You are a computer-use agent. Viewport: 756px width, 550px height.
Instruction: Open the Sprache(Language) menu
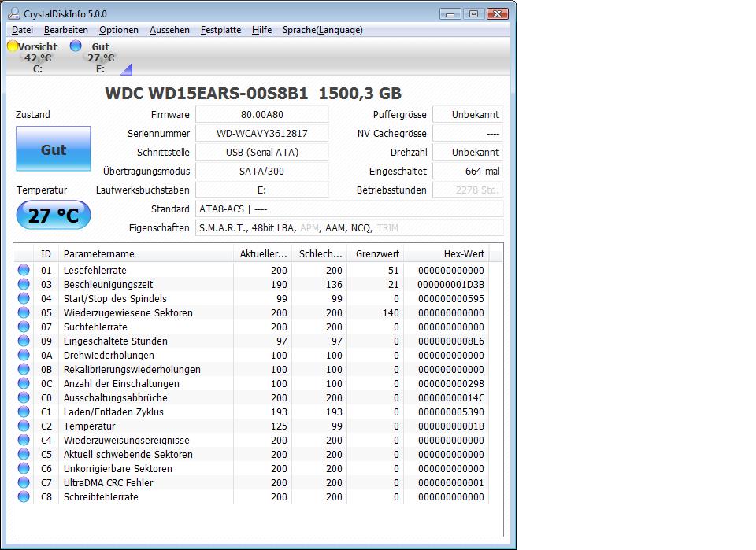tap(323, 30)
